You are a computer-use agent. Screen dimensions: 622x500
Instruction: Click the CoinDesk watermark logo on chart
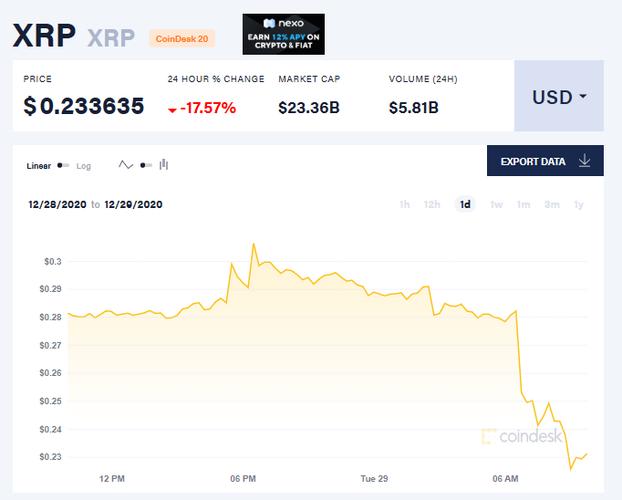[521, 436]
